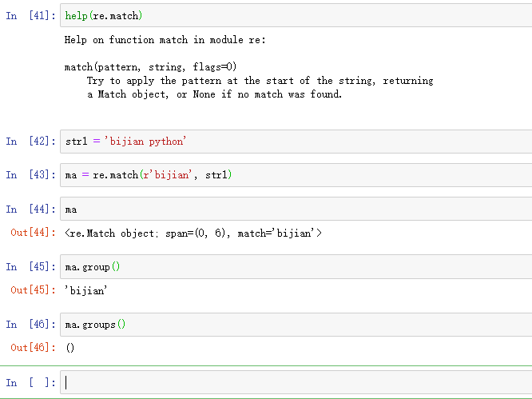The image size is (532, 399).
Task: Select the str1 = 'bijian python' cell
Action: [296, 142]
